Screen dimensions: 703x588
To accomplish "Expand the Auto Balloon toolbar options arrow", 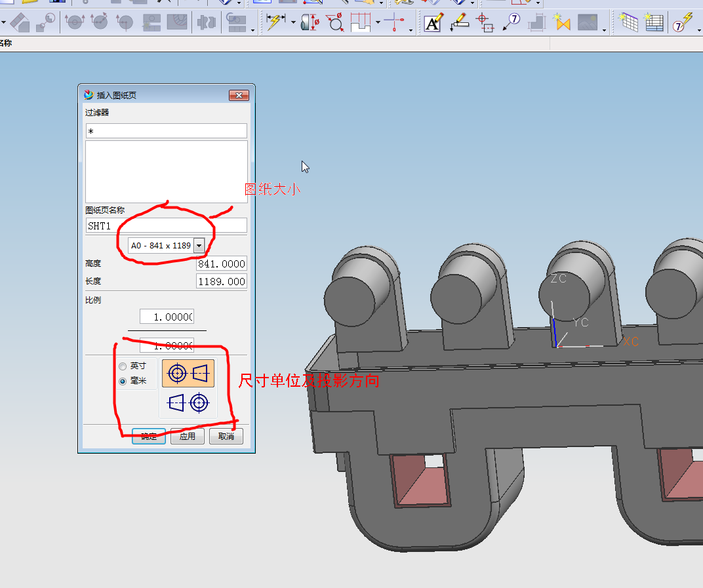I will pos(699,30).
